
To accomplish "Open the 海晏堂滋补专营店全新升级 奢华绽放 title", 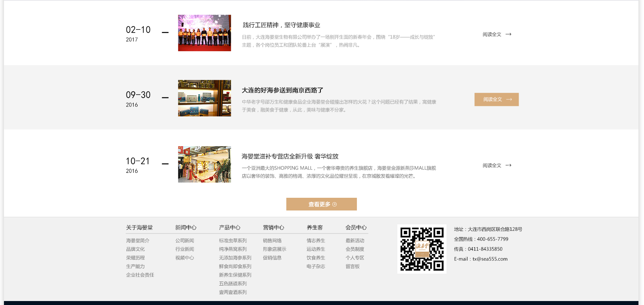I will point(290,156).
